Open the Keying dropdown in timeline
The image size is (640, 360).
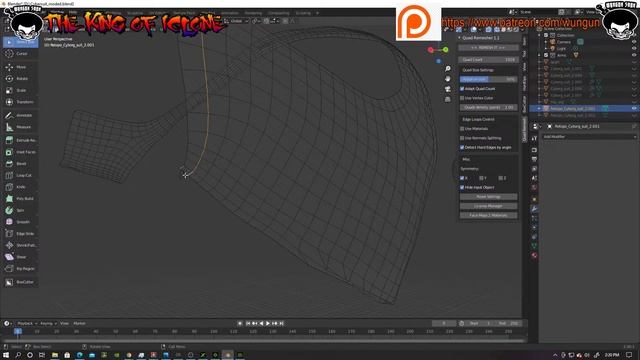point(48,323)
